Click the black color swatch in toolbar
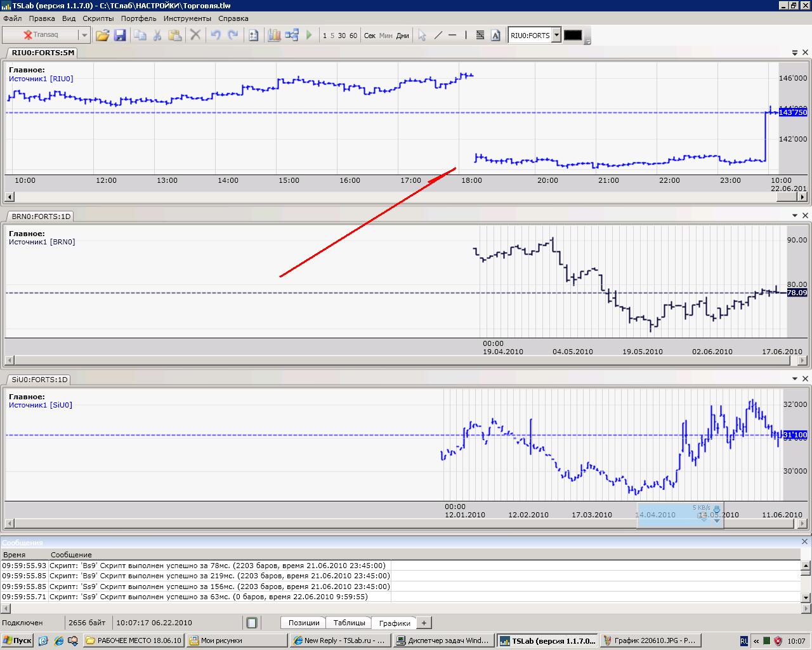This screenshot has height=650, width=812. pyautogui.click(x=573, y=36)
